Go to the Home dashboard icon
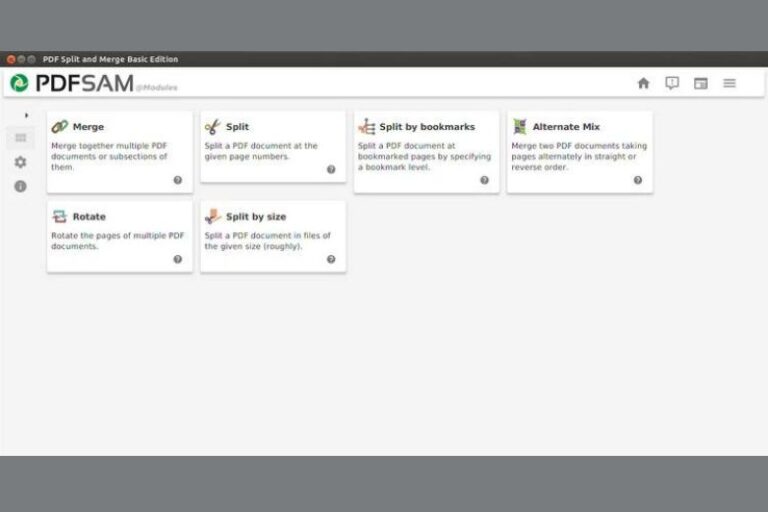768x512 pixels. 643,83
